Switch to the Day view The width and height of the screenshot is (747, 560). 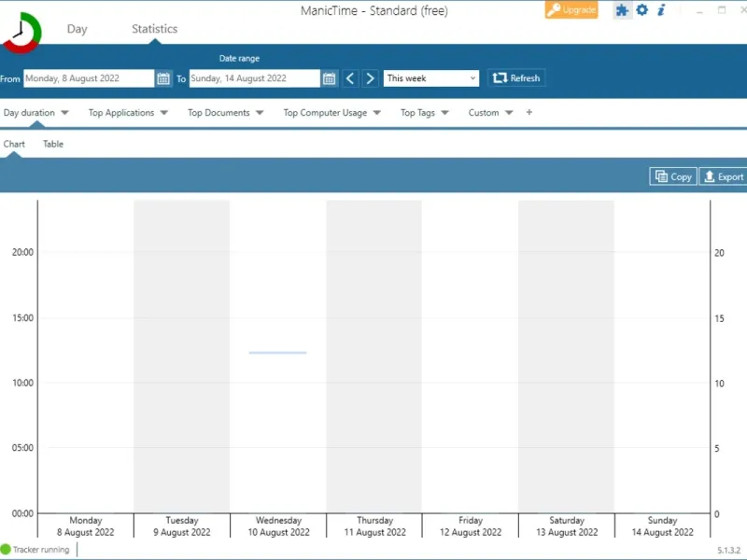tap(77, 29)
